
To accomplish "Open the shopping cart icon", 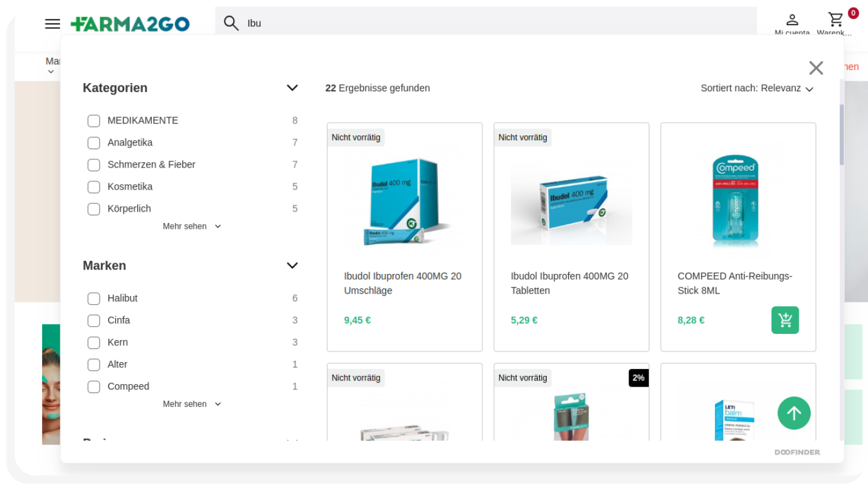I will pyautogui.click(x=835, y=21).
